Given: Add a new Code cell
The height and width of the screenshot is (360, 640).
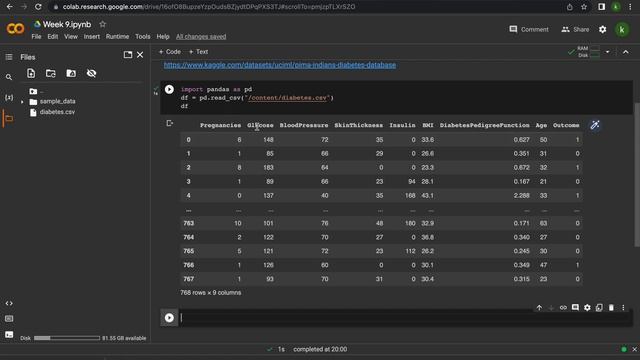Looking at the screenshot, I should point(169,52).
